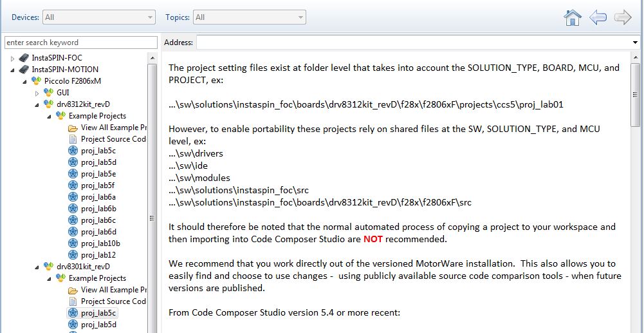
Task: Click the Project Source Code document icon under drv8312kit_revD
Action: (x=73, y=139)
